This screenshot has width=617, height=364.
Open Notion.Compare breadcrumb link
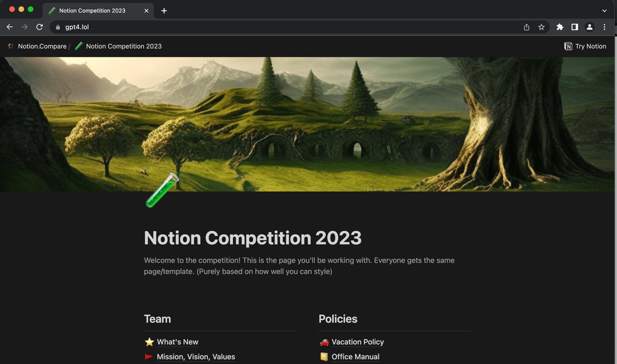click(42, 46)
